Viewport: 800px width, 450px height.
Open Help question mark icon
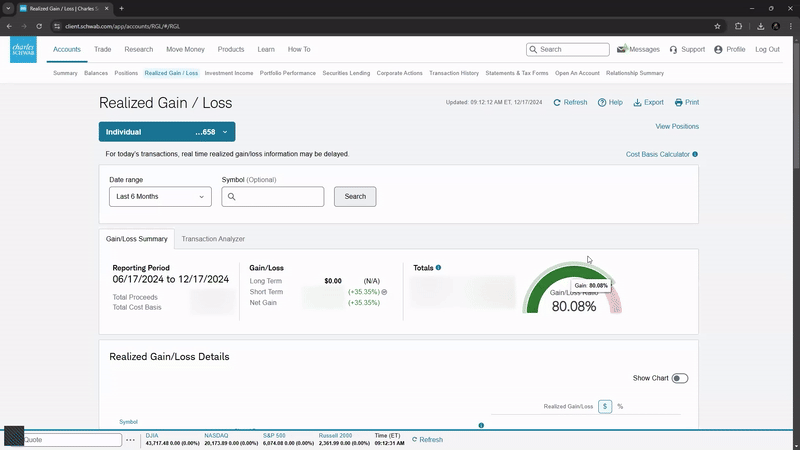pyautogui.click(x=602, y=103)
